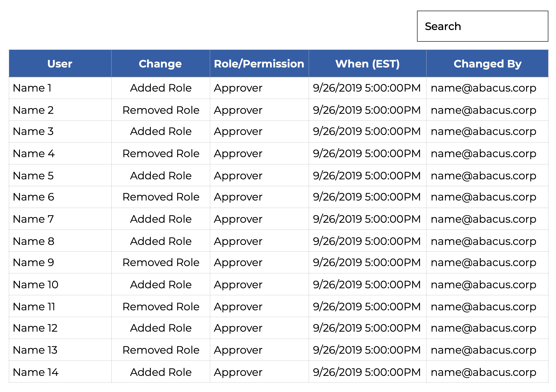Click the Role/Permission column header
The image size is (556, 392).
[x=259, y=64]
